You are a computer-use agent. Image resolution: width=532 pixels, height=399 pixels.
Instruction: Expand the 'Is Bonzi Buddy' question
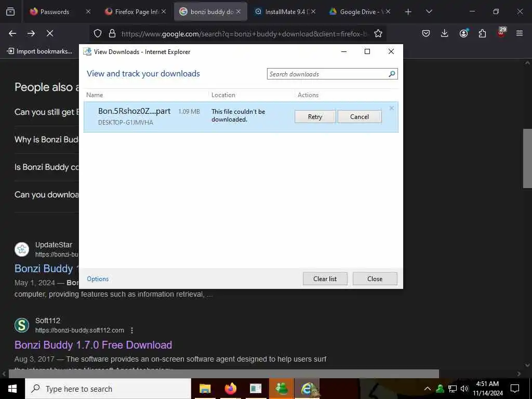click(x=47, y=167)
